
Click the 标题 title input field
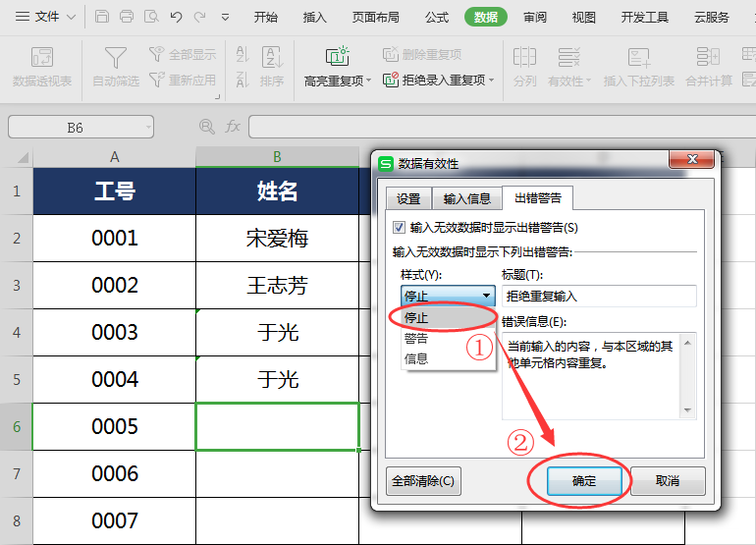point(599,296)
